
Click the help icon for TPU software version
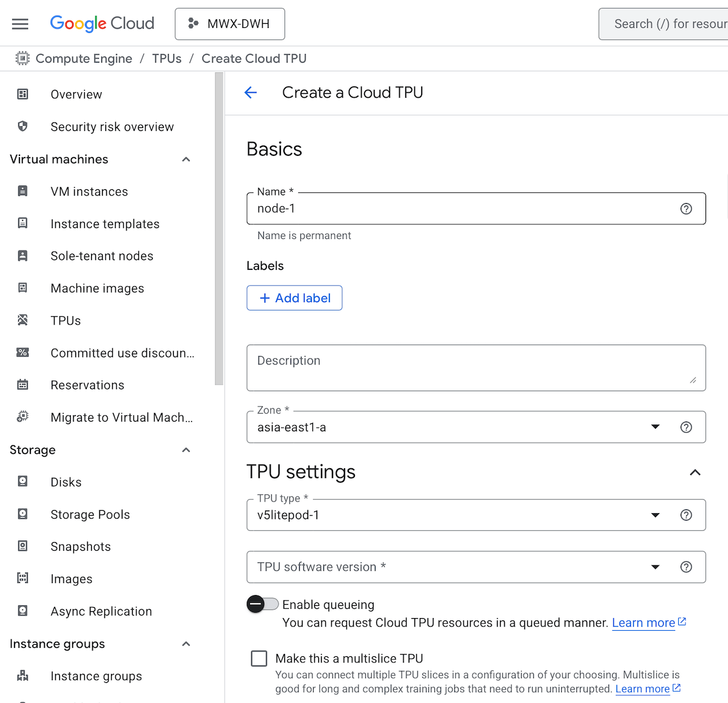tap(686, 567)
